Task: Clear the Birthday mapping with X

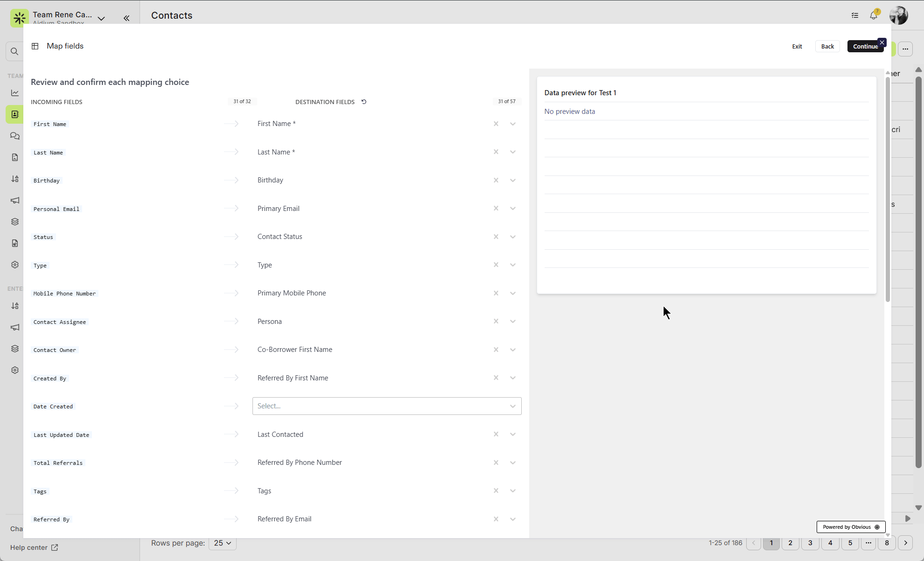Action: pos(496,180)
